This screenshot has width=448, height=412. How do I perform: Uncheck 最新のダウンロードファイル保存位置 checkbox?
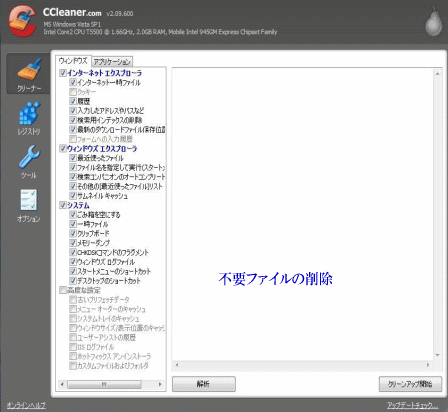click(73, 129)
